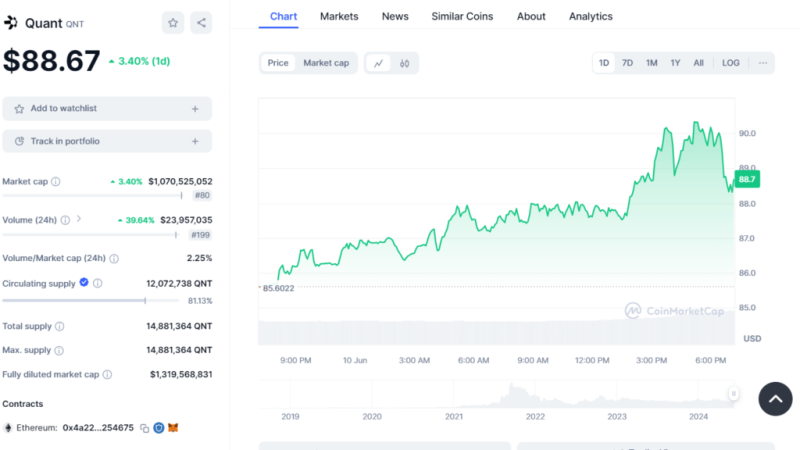Image resolution: width=800 pixels, height=450 pixels.
Task: Switch to line chart view
Action: tap(378, 63)
